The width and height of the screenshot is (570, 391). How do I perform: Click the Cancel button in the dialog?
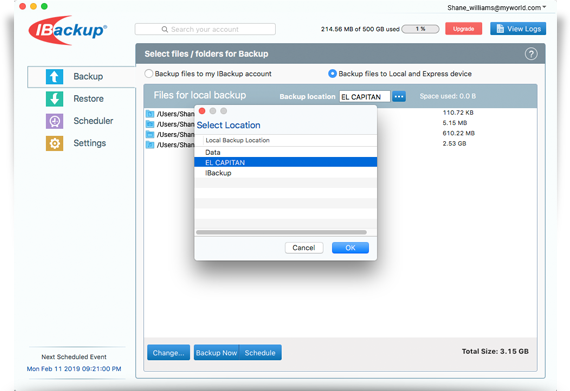pyautogui.click(x=304, y=248)
